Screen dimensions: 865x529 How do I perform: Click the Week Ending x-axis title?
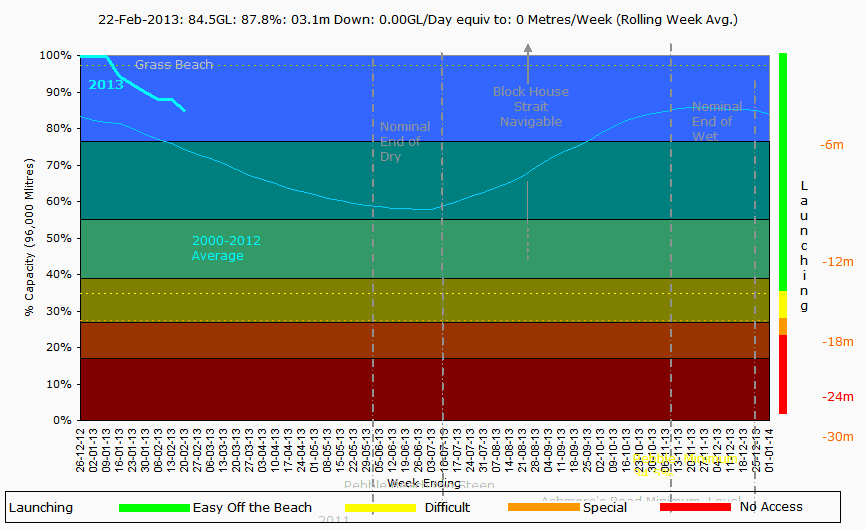pos(423,483)
